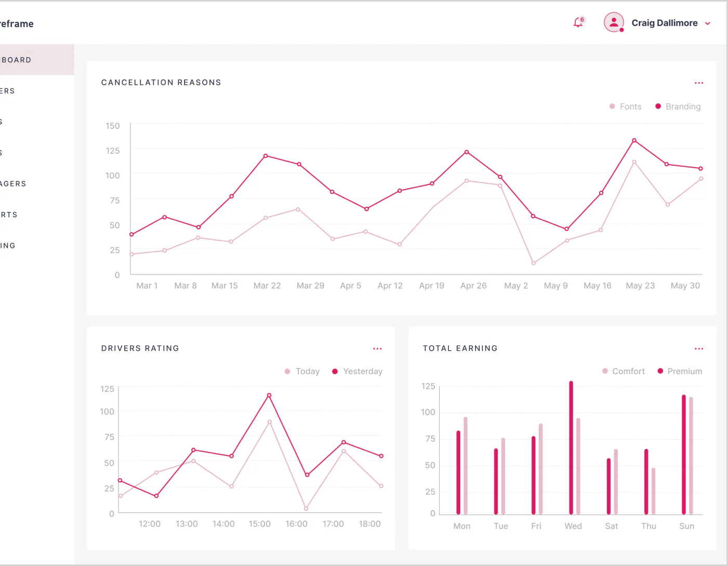Open Total Earning more options menu

[699, 349]
